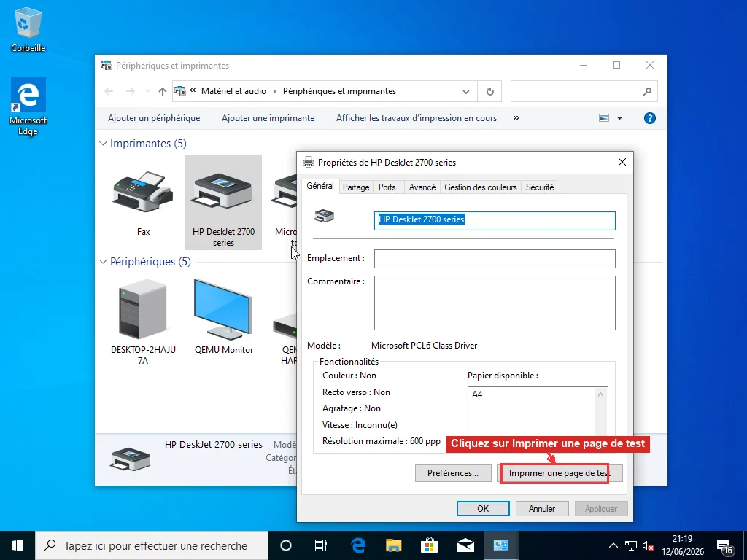Image resolution: width=747 pixels, height=560 pixels.
Task: Click the explorer search box
Action: (x=584, y=91)
